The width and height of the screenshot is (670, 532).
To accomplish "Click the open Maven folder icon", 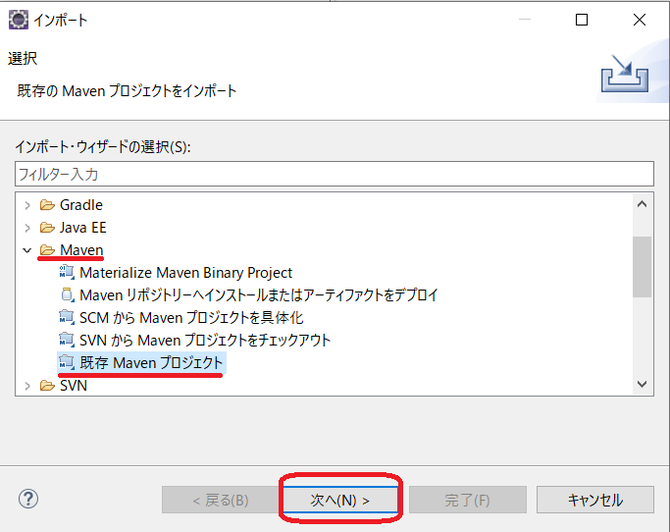I will pyautogui.click(x=47, y=250).
